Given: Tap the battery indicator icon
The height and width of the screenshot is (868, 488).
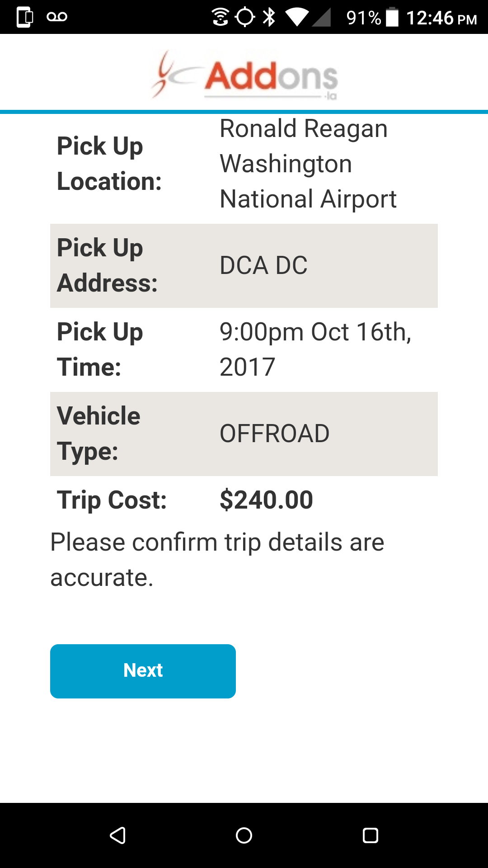Looking at the screenshot, I should coord(392,17).
